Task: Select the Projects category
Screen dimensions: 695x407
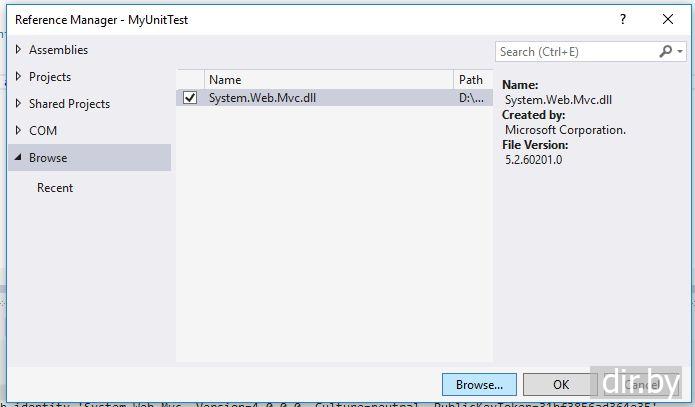Action: (x=50, y=77)
